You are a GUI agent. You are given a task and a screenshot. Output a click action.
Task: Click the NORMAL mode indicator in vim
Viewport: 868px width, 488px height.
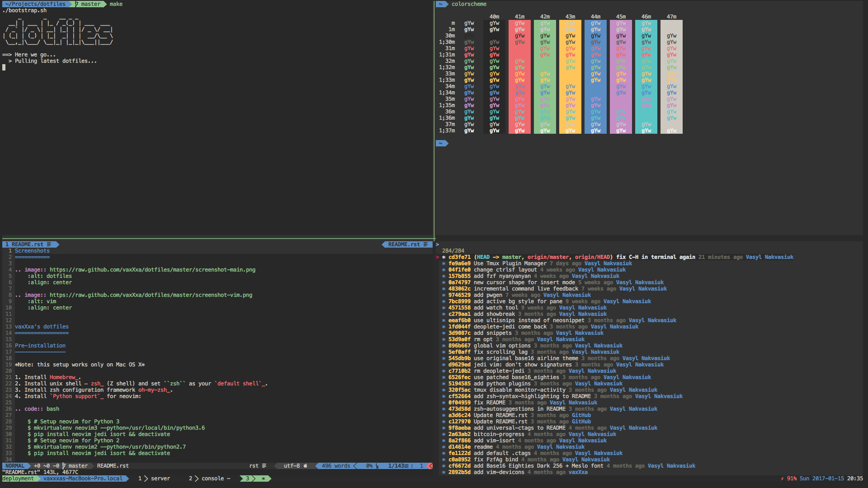[15, 466]
